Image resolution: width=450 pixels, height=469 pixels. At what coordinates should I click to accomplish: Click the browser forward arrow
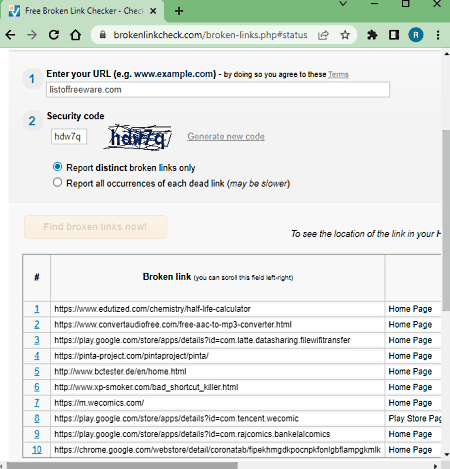coord(32,35)
